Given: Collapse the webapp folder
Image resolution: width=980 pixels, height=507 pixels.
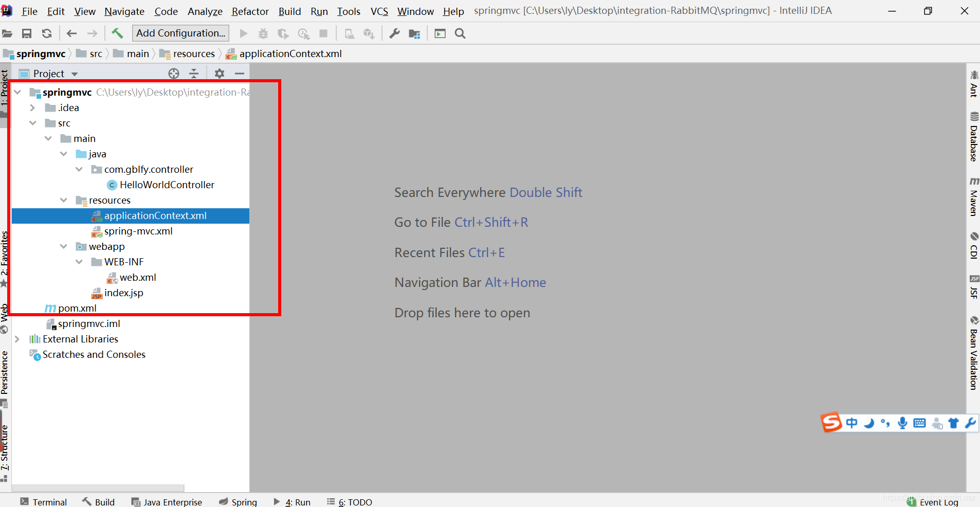Looking at the screenshot, I should pyautogui.click(x=64, y=247).
